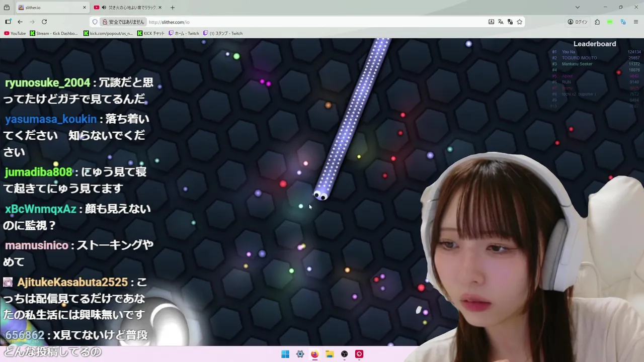The height and width of the screenshot is (362, 644).
Task: Click leaderboard entry TOGURO IMOUTO
Action: (x=579, y=58)
